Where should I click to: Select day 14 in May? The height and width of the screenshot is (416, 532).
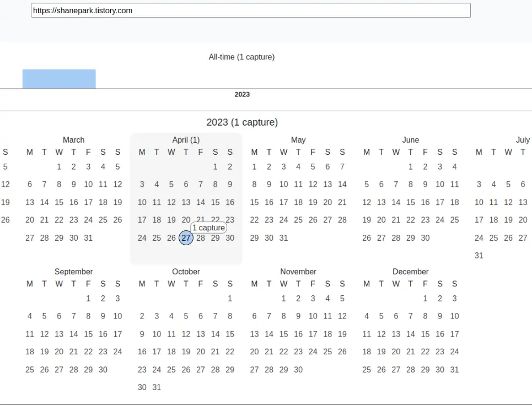[x=342, y=185]
